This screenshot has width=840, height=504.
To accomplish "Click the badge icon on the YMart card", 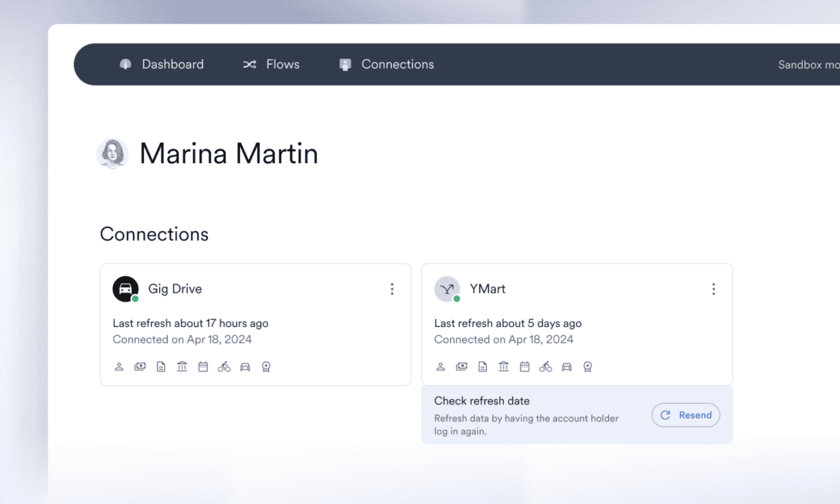I will pyautogui.click(x=587, y=366).
